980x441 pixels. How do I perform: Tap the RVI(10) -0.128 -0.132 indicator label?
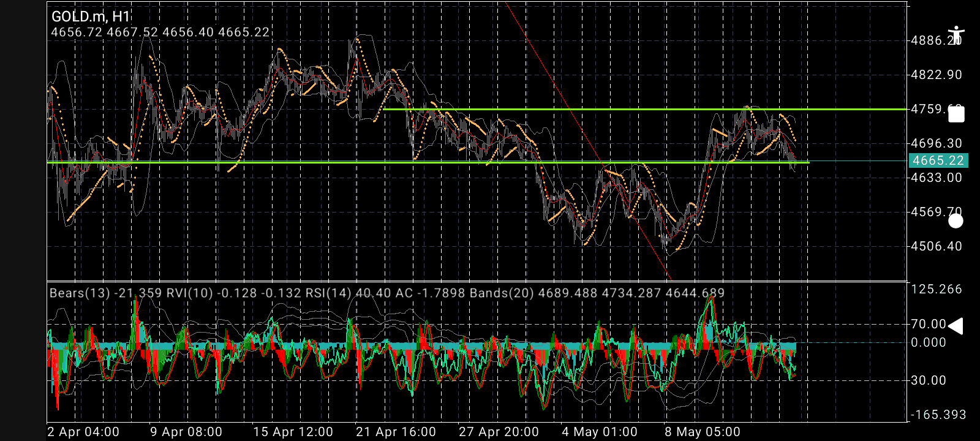tap(233, 293)
